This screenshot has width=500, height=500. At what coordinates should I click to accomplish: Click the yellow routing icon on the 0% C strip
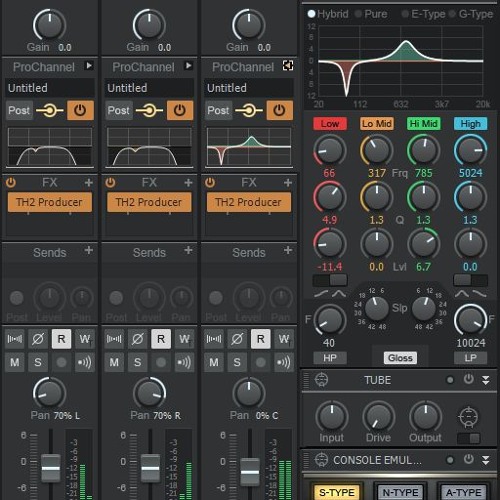tap(249, 110)
